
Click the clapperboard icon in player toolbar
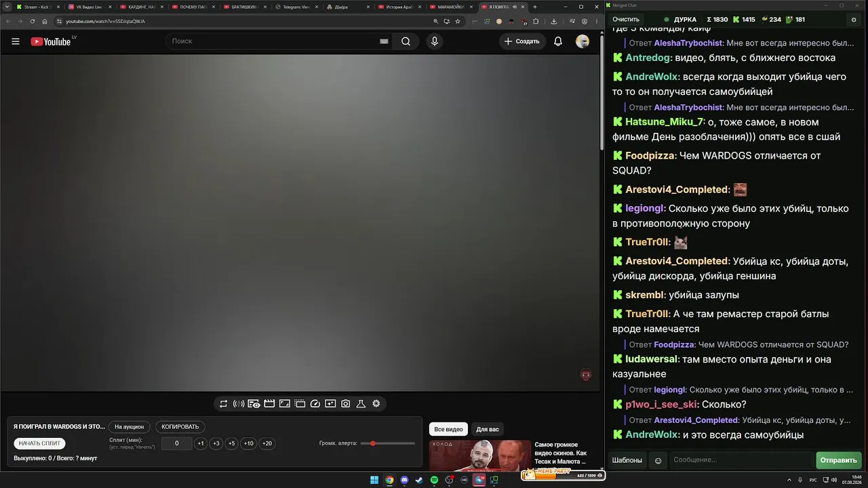tap(269, 404)
